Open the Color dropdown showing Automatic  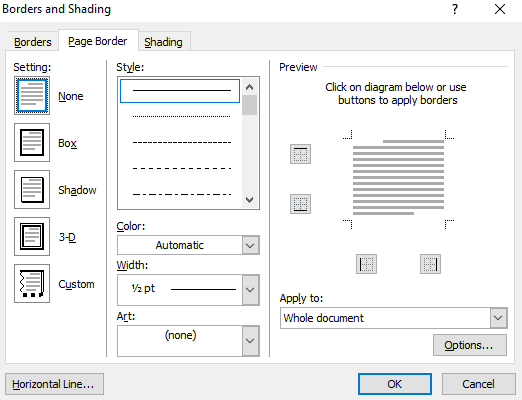tap(188, 245)
